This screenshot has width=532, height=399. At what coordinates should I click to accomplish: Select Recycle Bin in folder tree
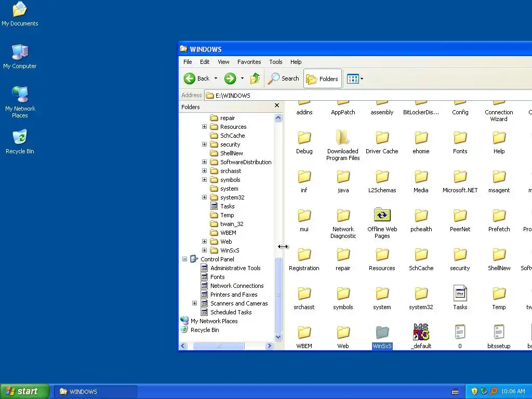point(205,330)
